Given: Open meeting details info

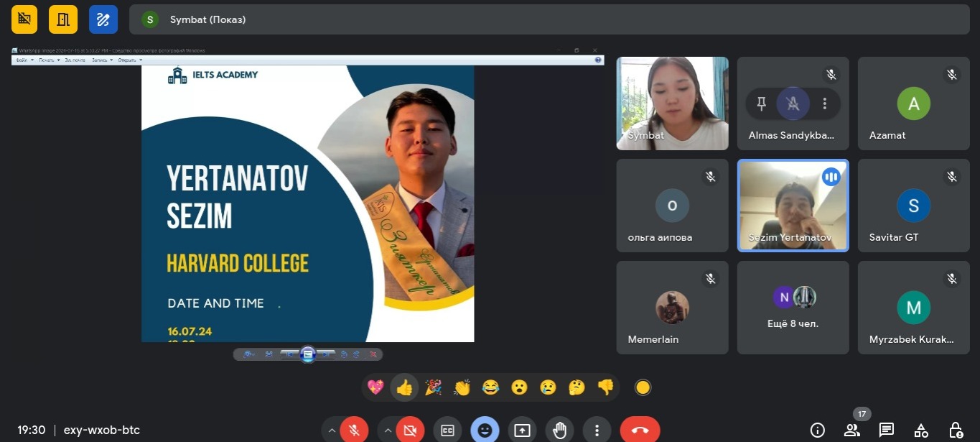Looking at the screenshot, I should click(x=817, y=430).
